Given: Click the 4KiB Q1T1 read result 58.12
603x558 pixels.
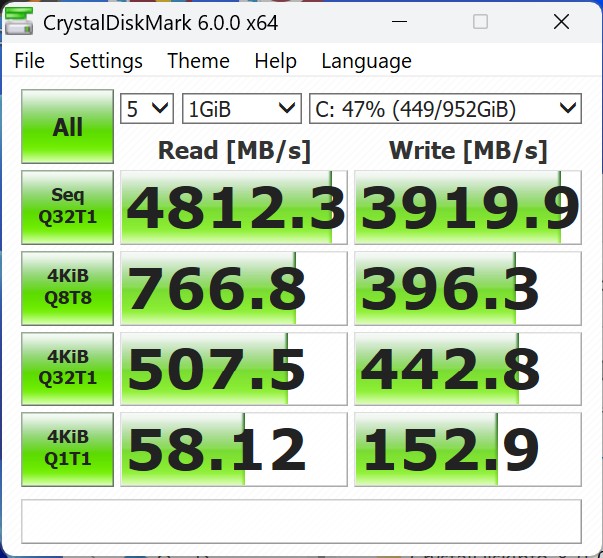Looking at the screenshot, I should pos(234,449).
